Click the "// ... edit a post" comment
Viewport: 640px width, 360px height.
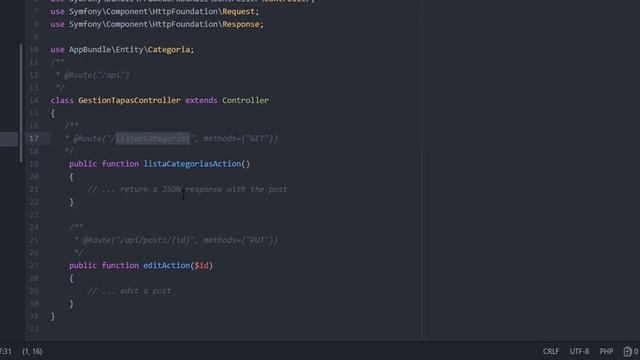coord(129,291)
